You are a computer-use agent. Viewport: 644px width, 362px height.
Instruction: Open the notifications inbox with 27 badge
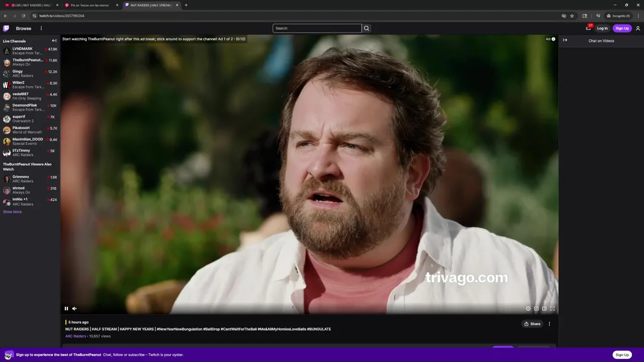588,28
